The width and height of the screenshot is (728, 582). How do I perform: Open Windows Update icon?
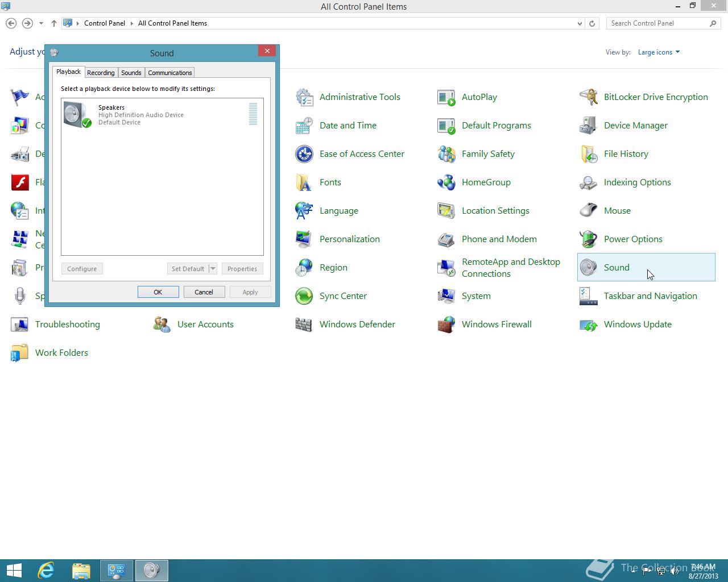click(589, 325)
